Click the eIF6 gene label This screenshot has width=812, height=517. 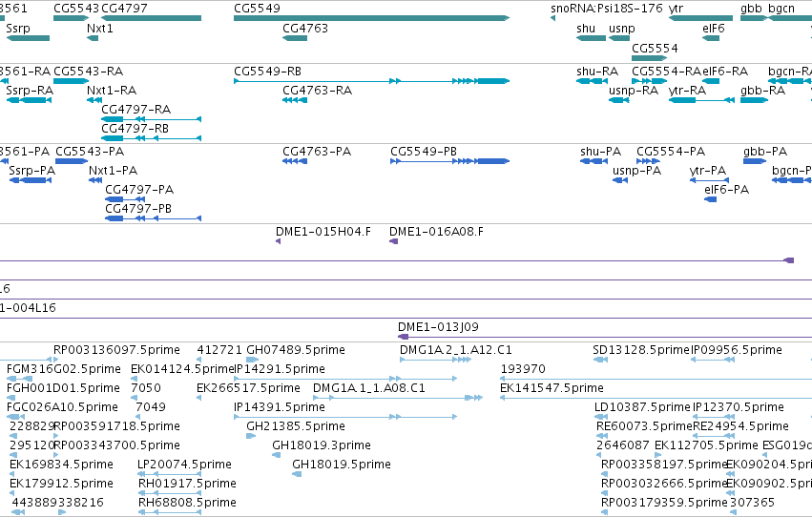tap(713, 28)
